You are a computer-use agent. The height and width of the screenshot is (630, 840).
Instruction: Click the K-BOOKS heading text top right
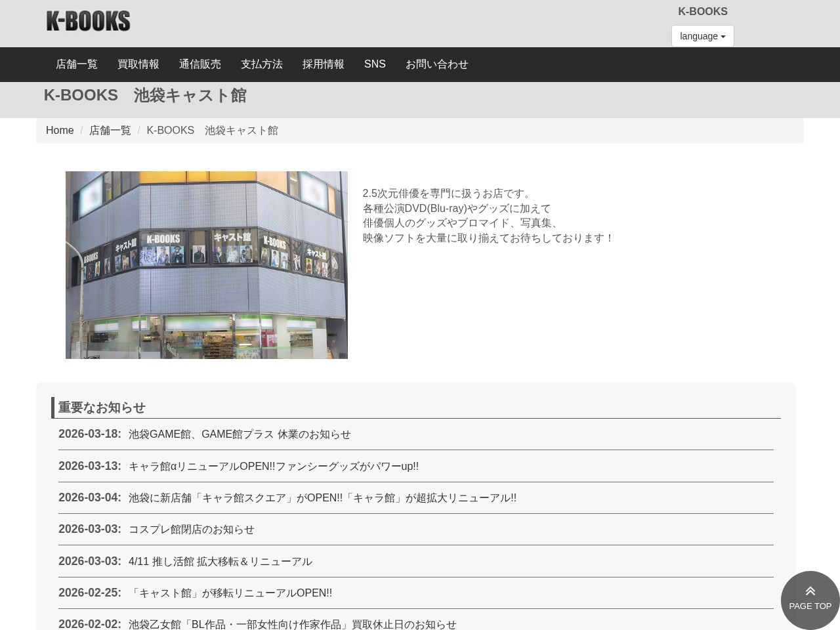[702, 11]
